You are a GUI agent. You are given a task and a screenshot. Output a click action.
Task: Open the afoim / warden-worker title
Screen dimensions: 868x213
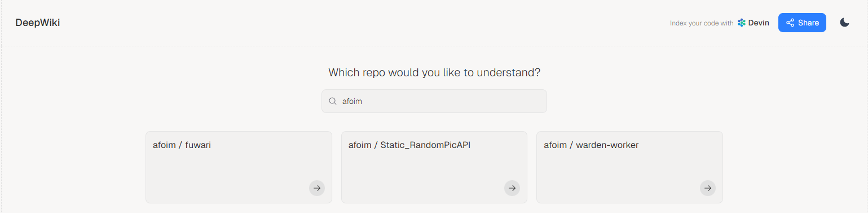point(591,145)
